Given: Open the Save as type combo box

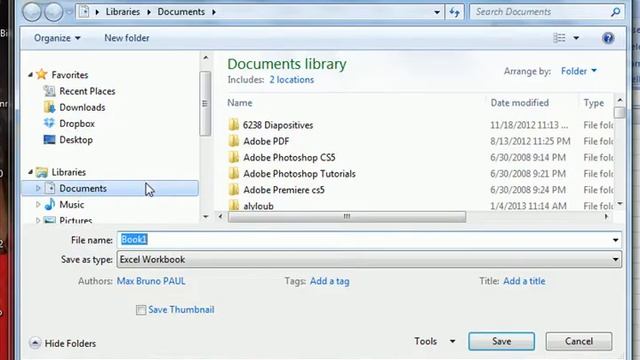Looking at the screenshot, I should (369, 260).
